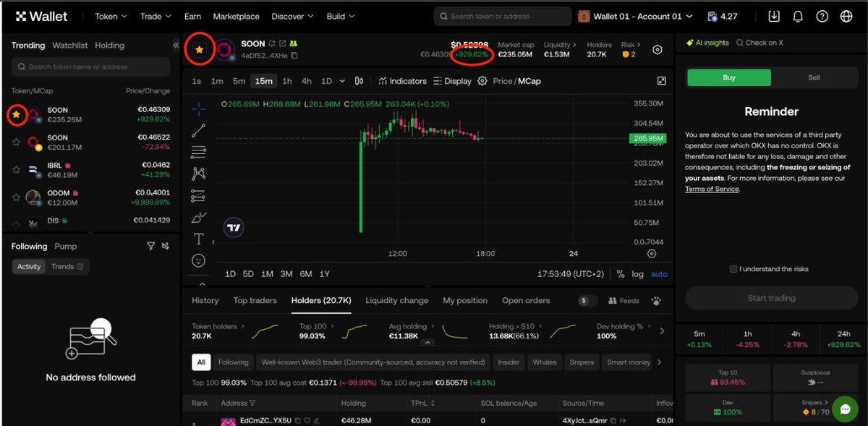
Task: Show more holder stats with right arrow
Action: [x=662, y=331]
